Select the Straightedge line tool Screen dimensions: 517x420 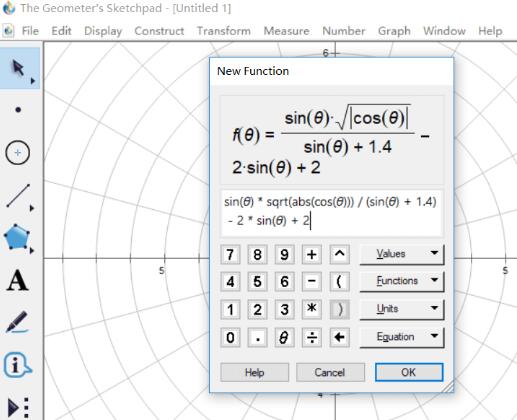(x=19, y=196)
